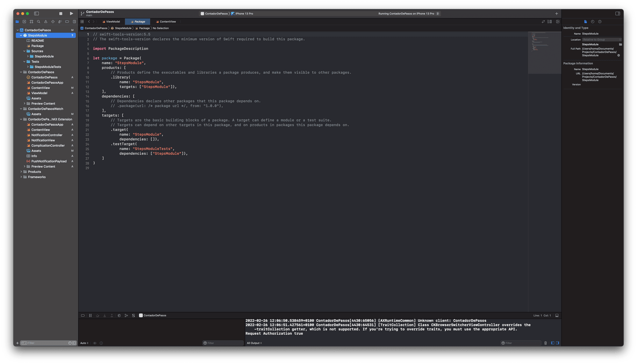Toggle the left navigator sidebar
Screen dimensions: 637x364
pos(36,13)
